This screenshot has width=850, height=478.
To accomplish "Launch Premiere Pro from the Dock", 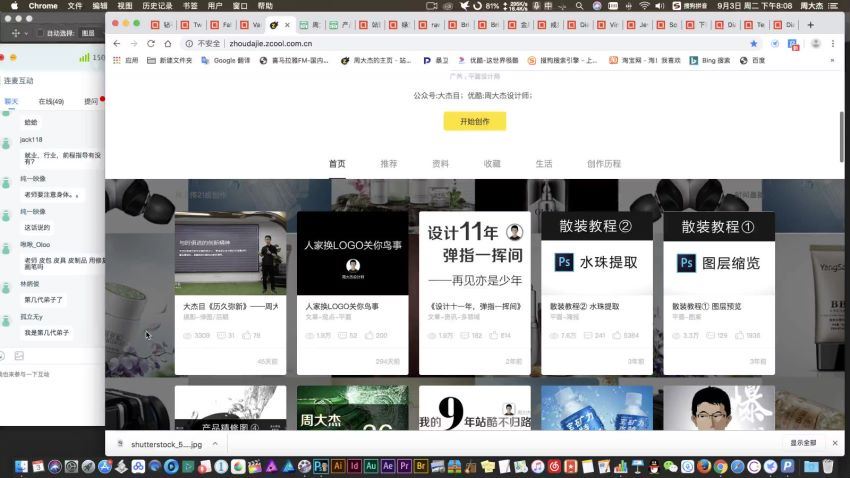I will click(x=404, y=466).
